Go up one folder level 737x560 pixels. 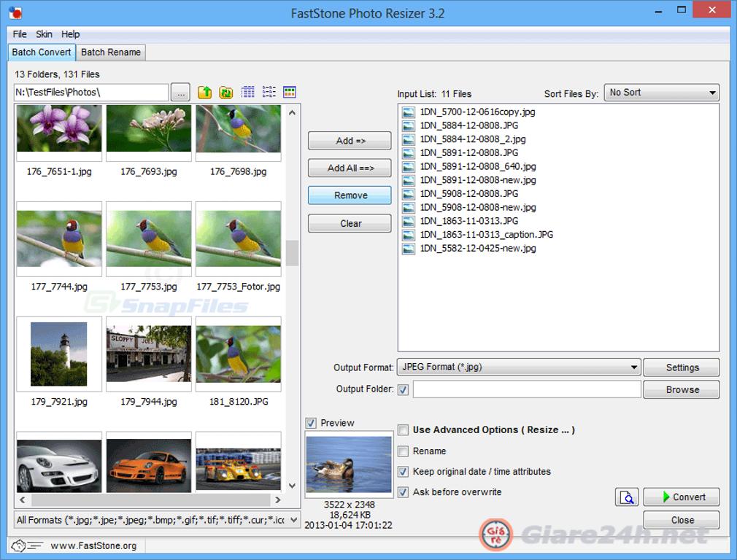[205, 93]
